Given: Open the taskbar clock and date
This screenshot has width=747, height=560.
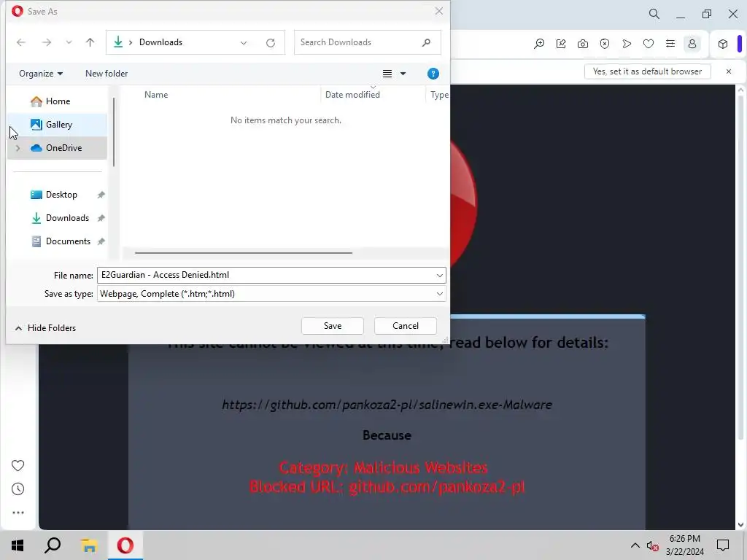Looking at the screenshot, I should (x=684, y=545).
